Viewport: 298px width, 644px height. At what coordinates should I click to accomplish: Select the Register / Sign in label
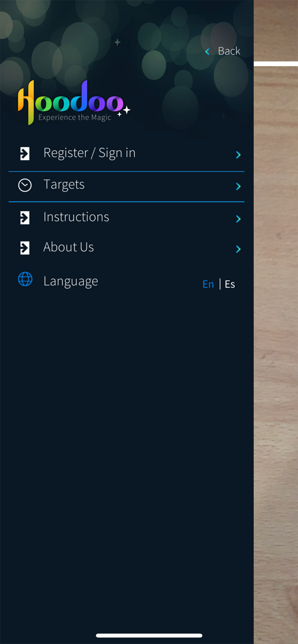tap(89, 153)
